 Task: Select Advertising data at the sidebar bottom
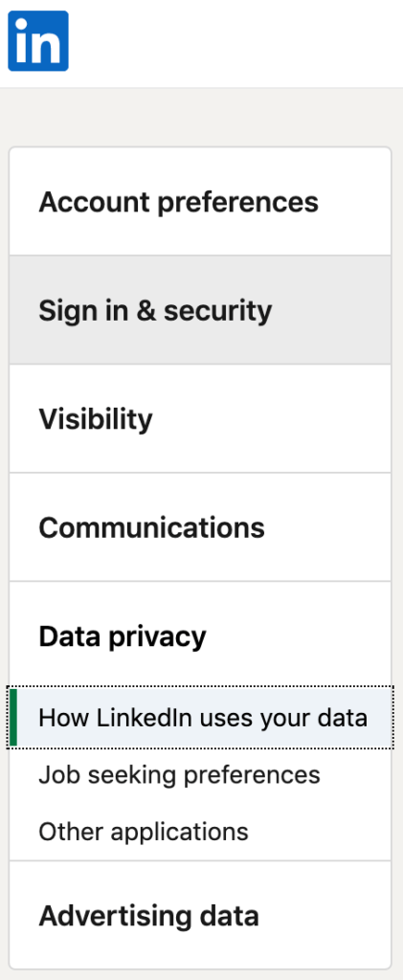(x=200, y=916)
